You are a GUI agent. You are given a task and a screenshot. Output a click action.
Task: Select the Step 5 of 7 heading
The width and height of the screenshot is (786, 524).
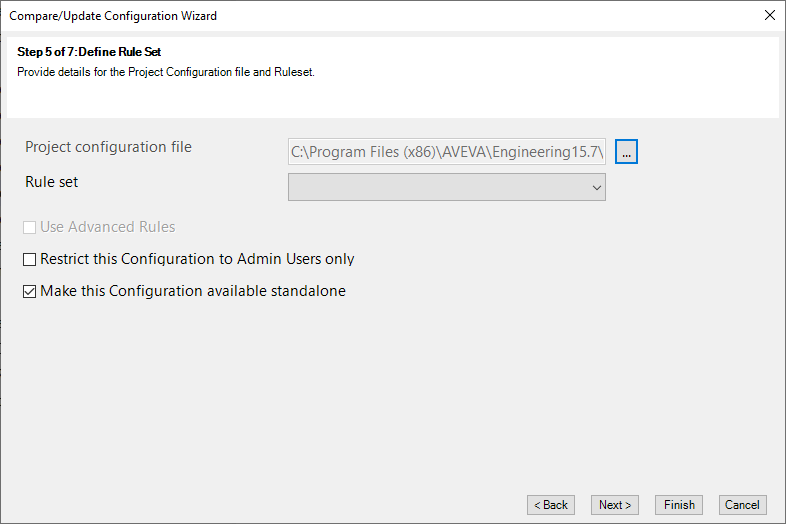(89, 52)
